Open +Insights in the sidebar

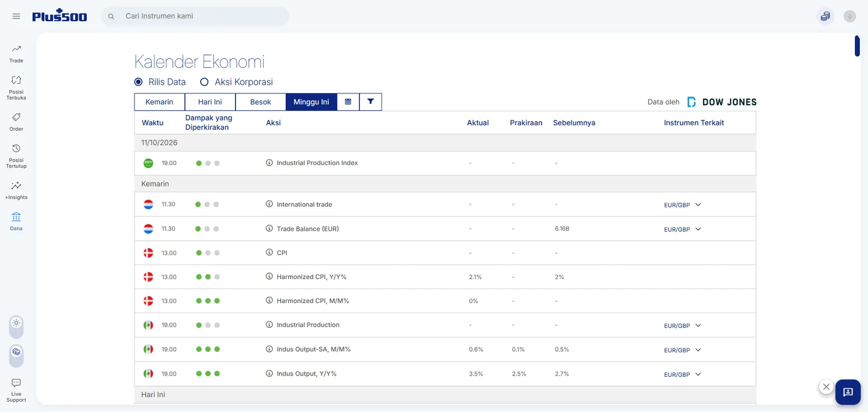[x=16, y=191]
